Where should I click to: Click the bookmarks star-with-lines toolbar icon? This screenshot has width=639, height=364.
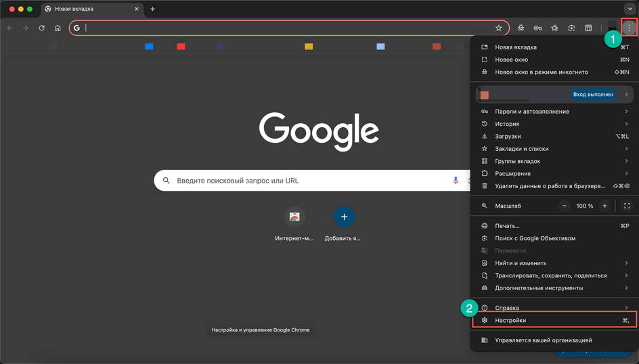[x=554, y=28]
